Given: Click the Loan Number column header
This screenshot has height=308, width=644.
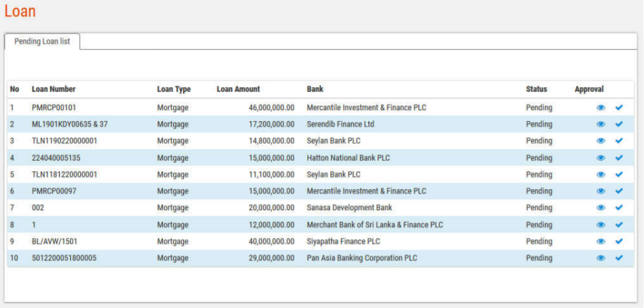Looking at the screenshot, I should 54,89.
